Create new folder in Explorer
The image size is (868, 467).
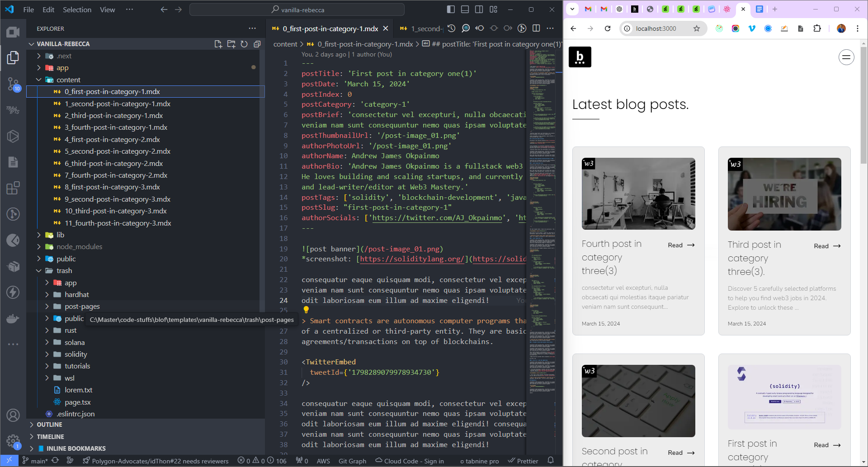[231, 44]
